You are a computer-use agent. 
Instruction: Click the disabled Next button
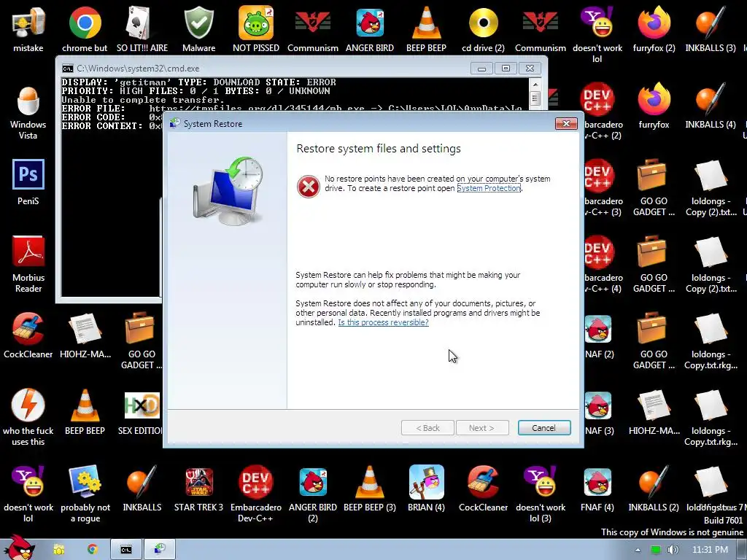click(x=482, y=427)
